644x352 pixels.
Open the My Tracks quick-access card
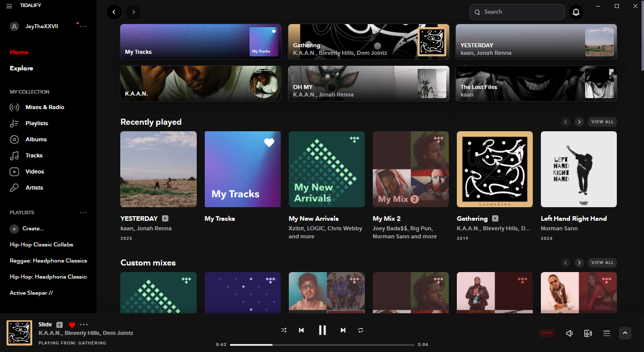click(201, 42)
